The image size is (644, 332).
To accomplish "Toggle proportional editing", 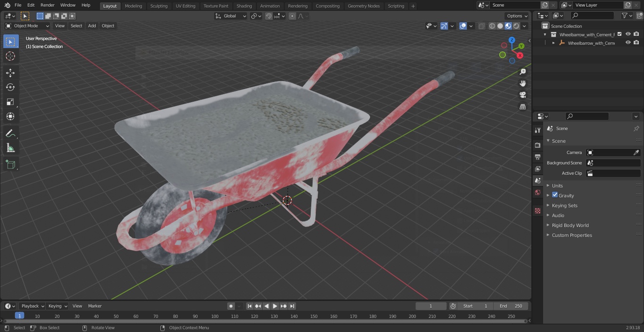I will click(292, 16).
